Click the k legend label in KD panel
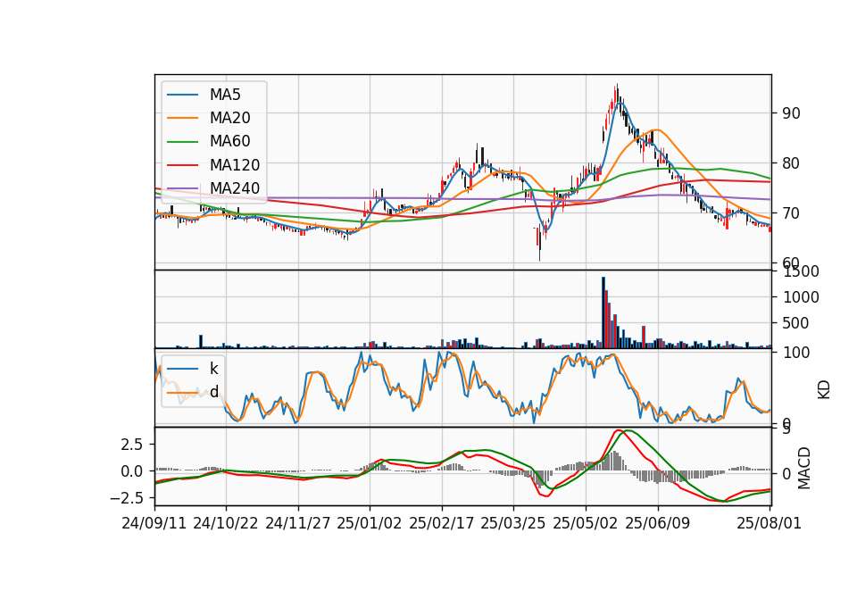 pyautogui.click(x=213, y=369)
